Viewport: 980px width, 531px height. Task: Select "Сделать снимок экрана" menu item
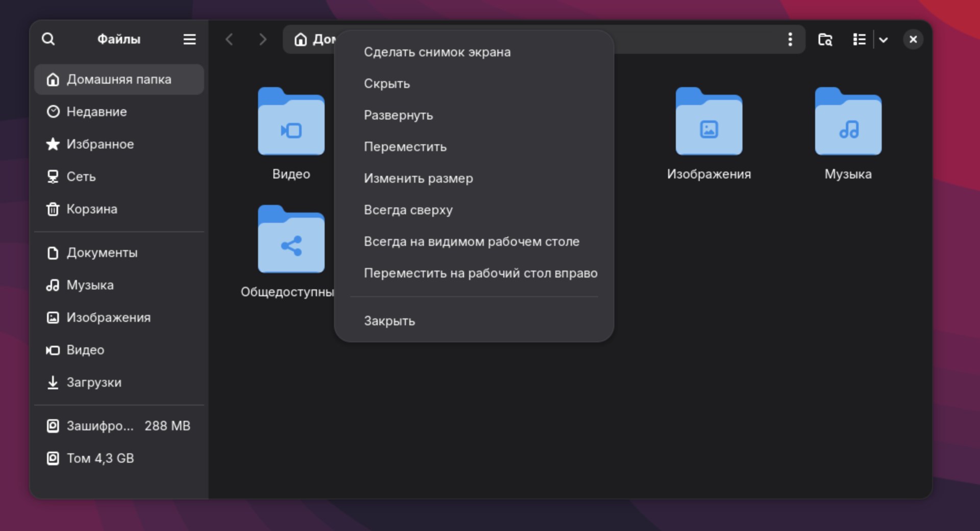tap(437, 52)
